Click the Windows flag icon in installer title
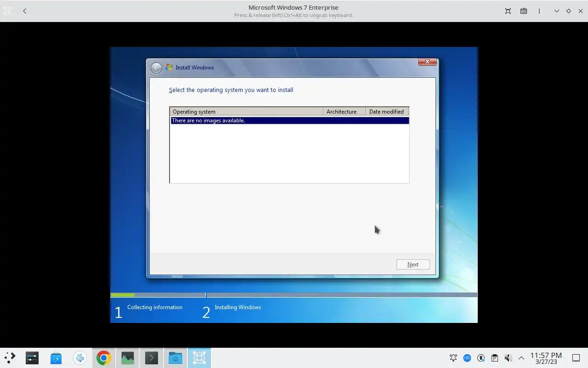 [x=169, y=68]
